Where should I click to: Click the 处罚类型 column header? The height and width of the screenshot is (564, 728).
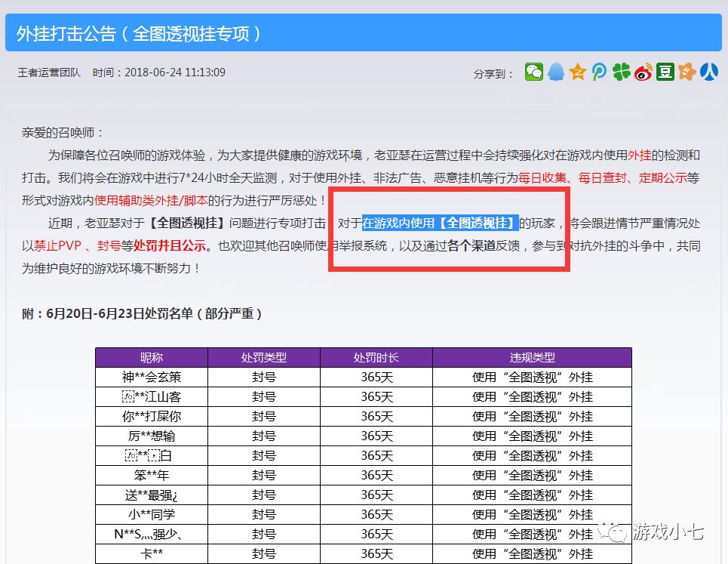264,357
